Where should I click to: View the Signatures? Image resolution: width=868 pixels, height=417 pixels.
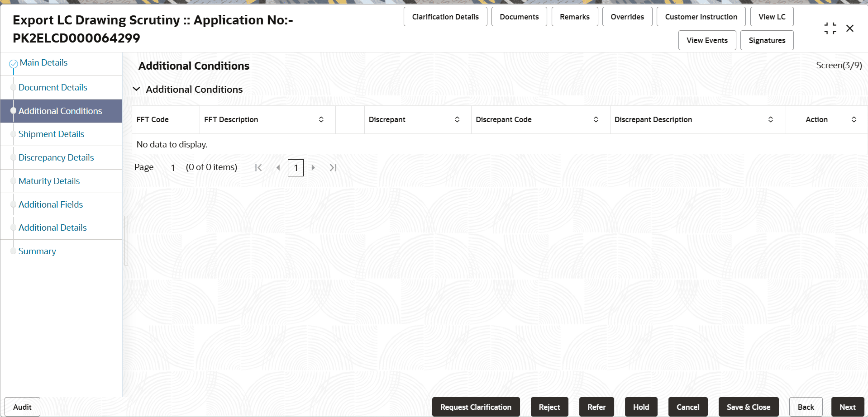coord(767,40)
